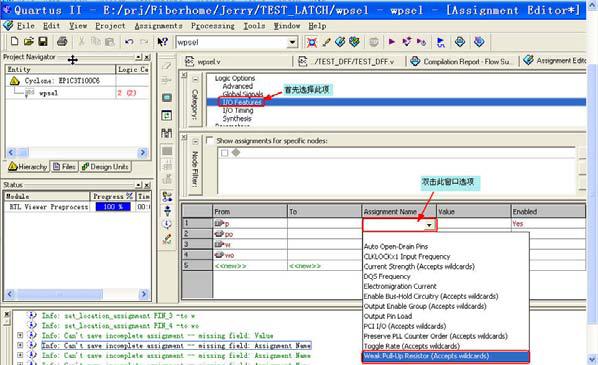
Task: Select Advanced under Logic Options
Action: (238, 87)
